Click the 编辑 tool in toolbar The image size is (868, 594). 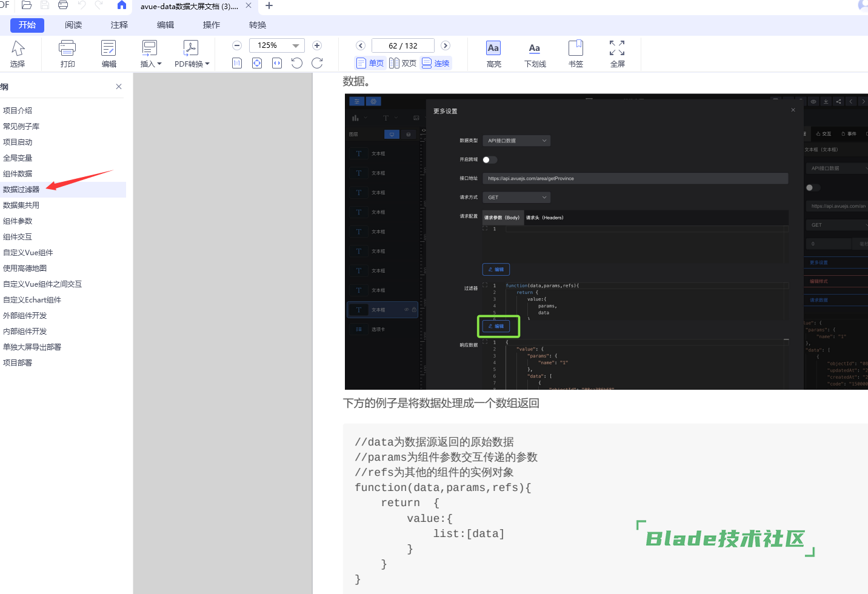pyautogui.click(x=109, y=54)
